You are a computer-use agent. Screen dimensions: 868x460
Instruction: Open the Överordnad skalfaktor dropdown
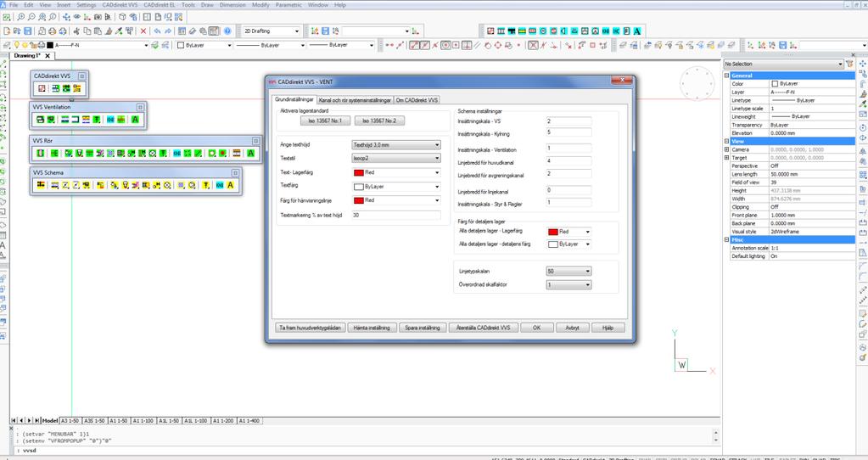(568, 284)
